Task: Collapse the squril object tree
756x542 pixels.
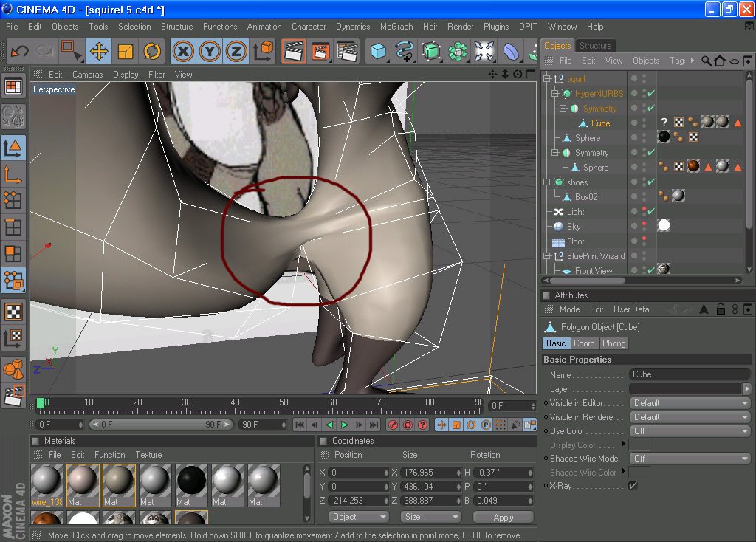Action: click(x=547, y=78)
